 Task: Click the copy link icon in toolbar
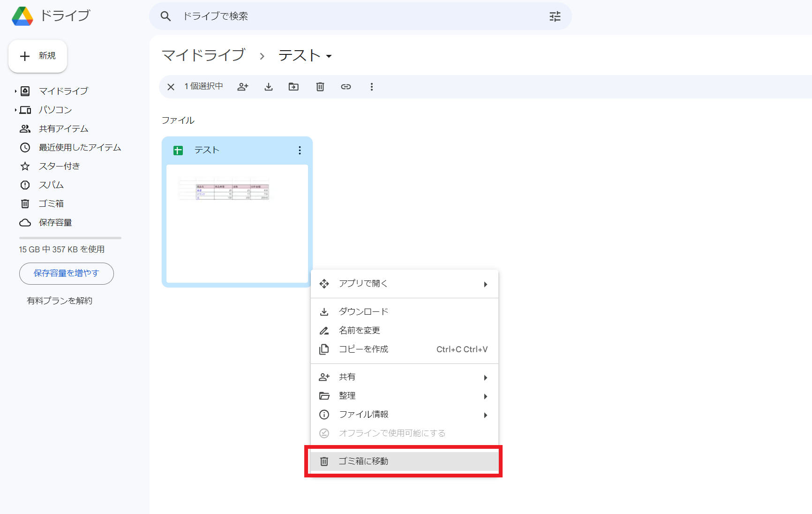(346, 87)
